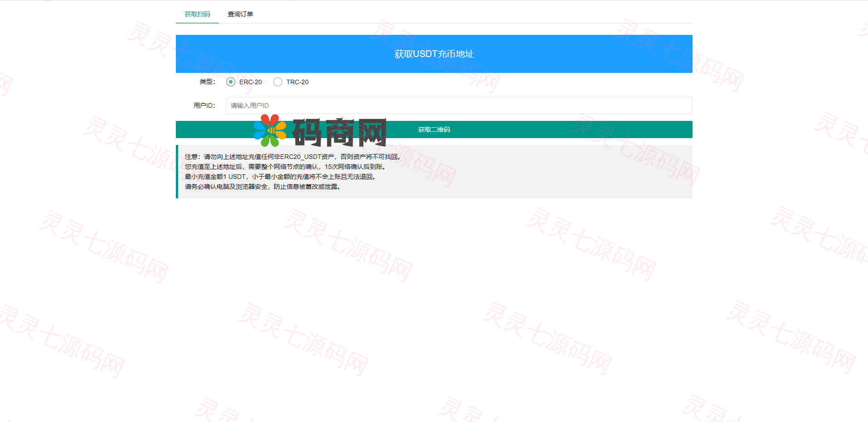This screenshot has width=868, height=422.
Task: Select the ERC-20 radio button
Action: pos(231,82)
